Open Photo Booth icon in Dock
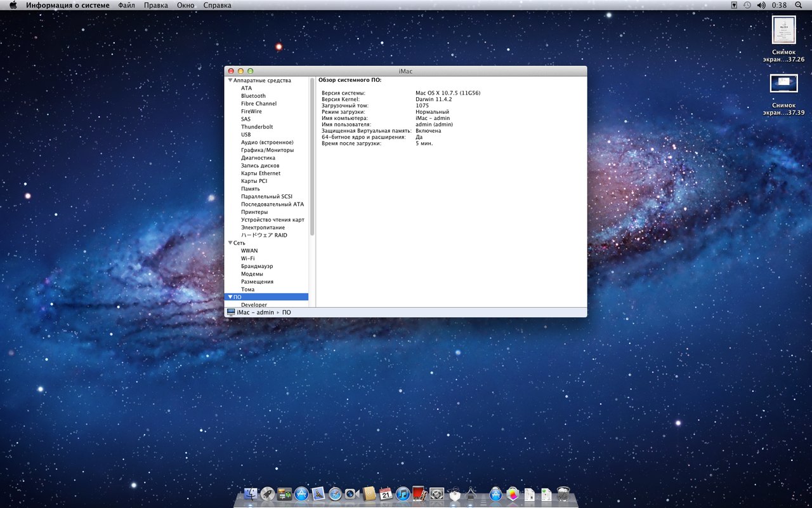 tap(419, 494)
